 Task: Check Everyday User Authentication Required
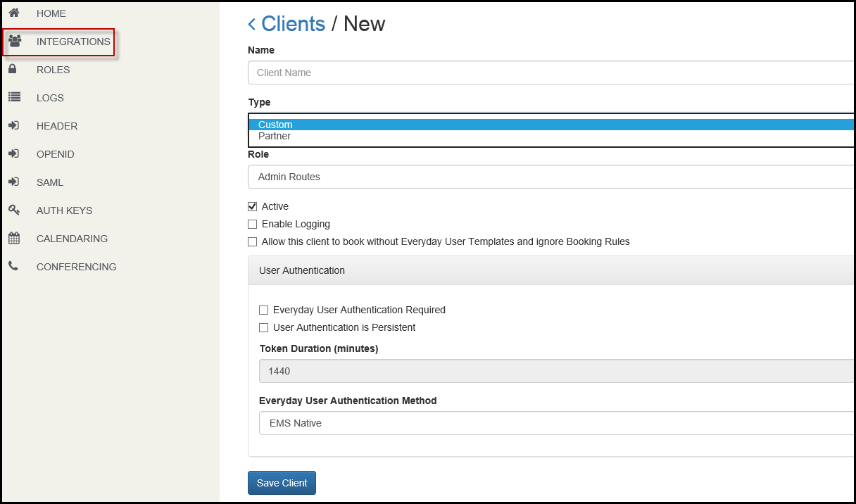click(x=263, y=310)
